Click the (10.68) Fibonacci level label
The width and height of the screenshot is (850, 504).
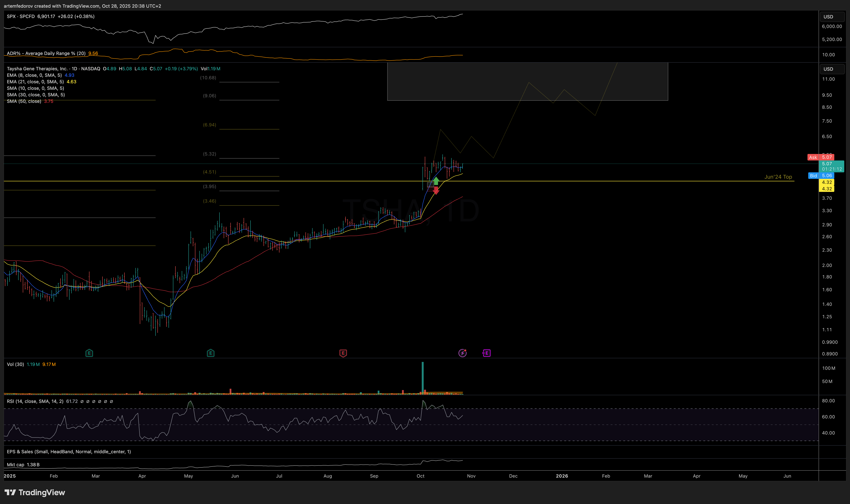(x=208, y=78)
